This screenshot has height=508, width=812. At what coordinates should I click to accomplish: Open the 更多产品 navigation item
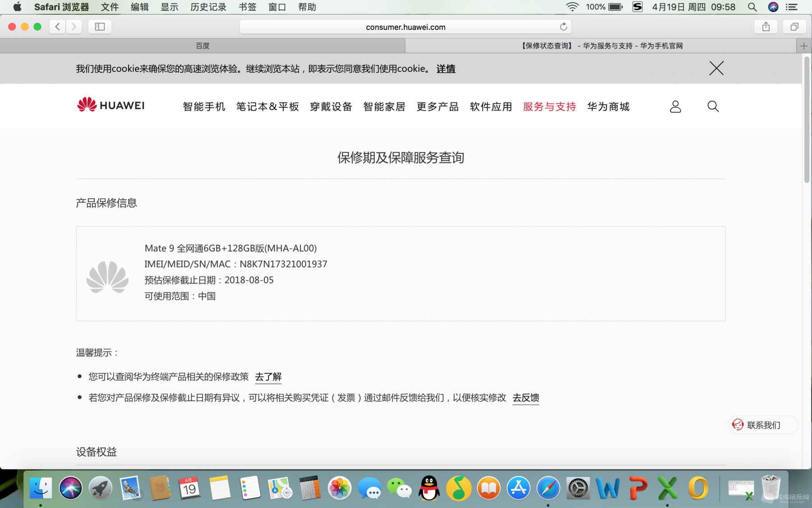(438, 107)
